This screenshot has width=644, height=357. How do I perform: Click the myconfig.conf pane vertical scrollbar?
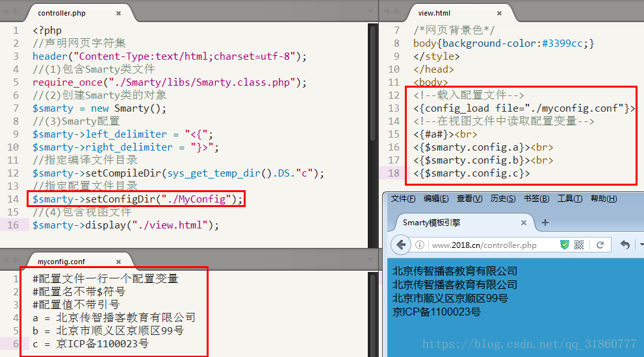point(373,315)
